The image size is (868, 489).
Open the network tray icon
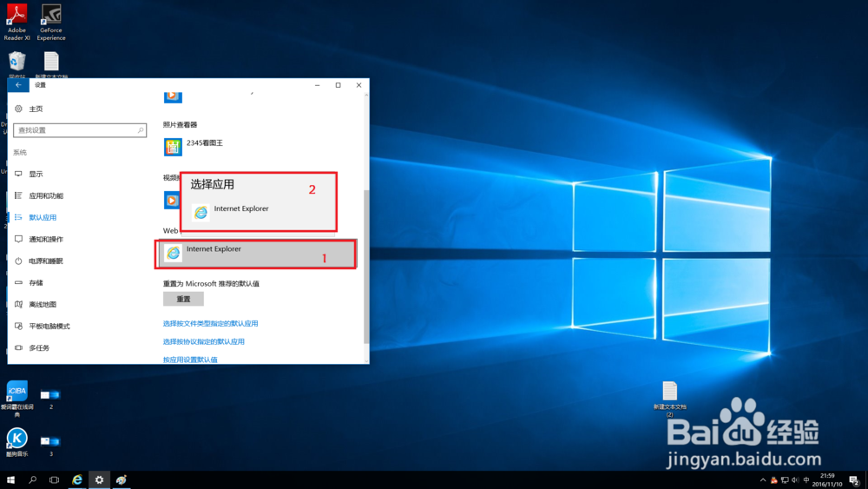pos(785,480)
